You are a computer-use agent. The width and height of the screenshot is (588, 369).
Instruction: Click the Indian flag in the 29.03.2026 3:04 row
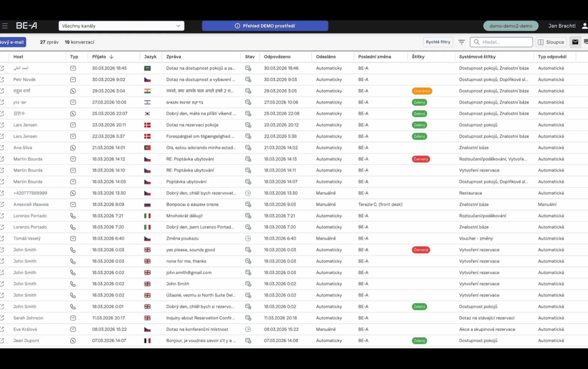tap(147, 91)
